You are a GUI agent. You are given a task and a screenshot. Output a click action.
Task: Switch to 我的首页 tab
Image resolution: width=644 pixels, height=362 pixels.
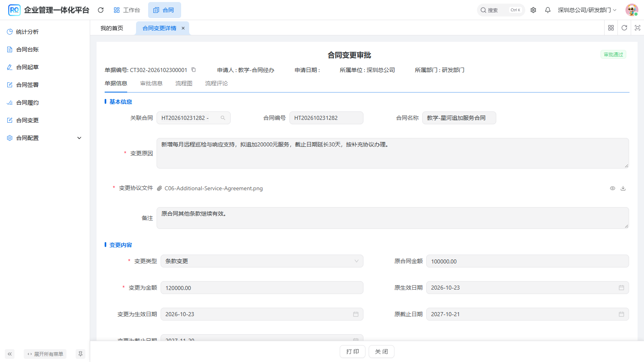point(112,28)
